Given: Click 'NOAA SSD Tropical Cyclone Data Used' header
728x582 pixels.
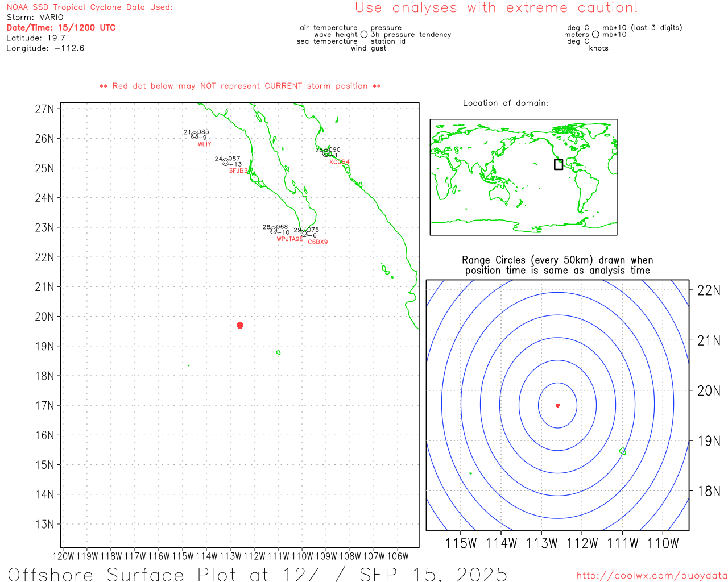Looking at the screenshot, I should (89, 7).
